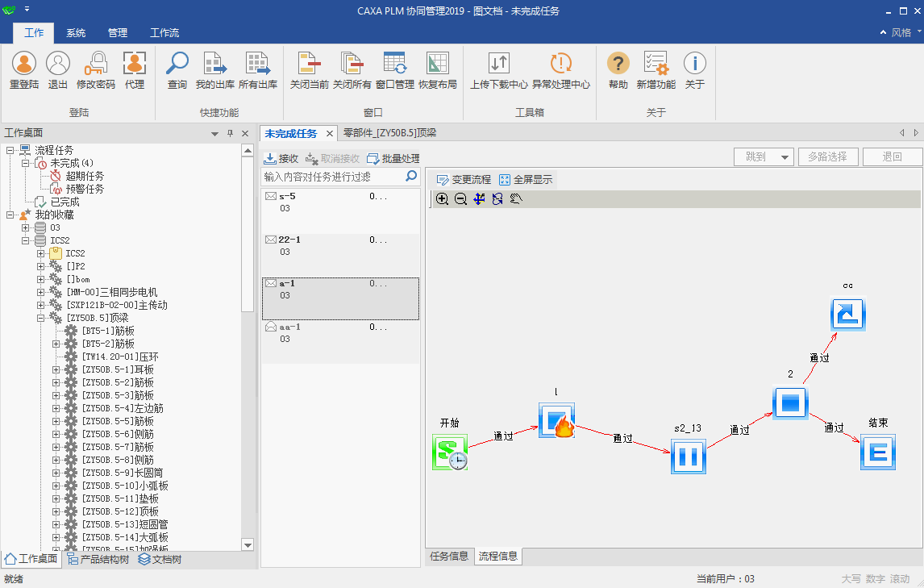Click zoom out magnifier in flowchart toolbar
This screenshot has width=924, height=588.
tap(461, 198)
